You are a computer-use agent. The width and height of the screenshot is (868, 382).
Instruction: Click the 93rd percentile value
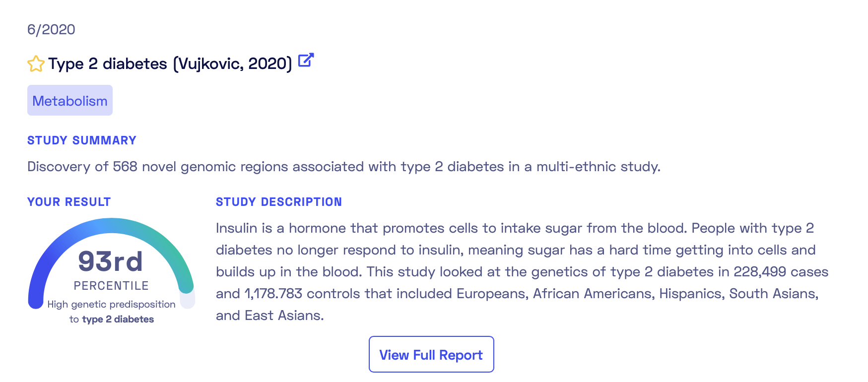(x=111, y=261)
